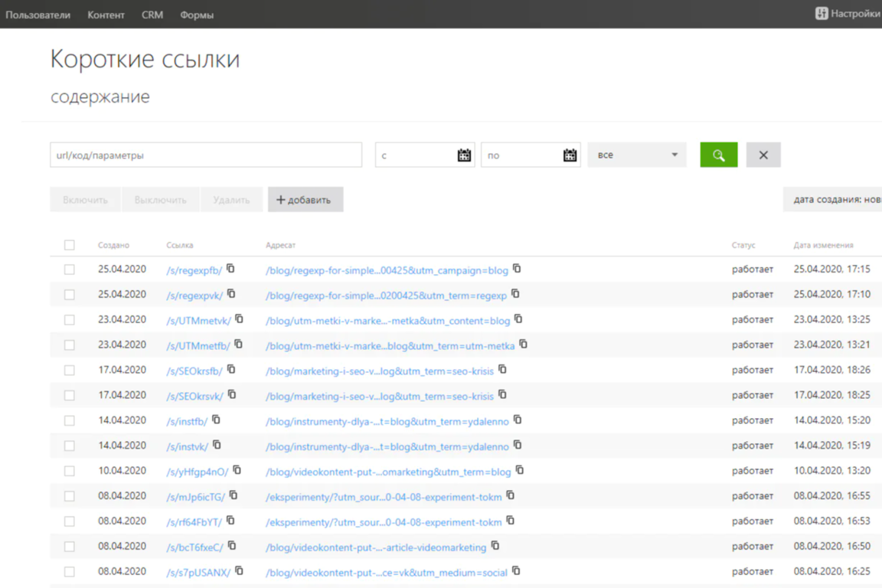Click the settings icon beside Настройки
Image resolution: width=882 pixels, height=588 pixels.
822,14
